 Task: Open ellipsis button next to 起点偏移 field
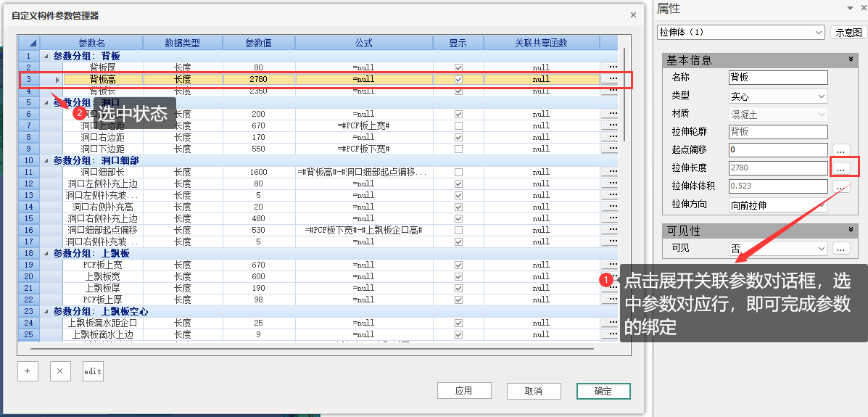coord(841,150)
